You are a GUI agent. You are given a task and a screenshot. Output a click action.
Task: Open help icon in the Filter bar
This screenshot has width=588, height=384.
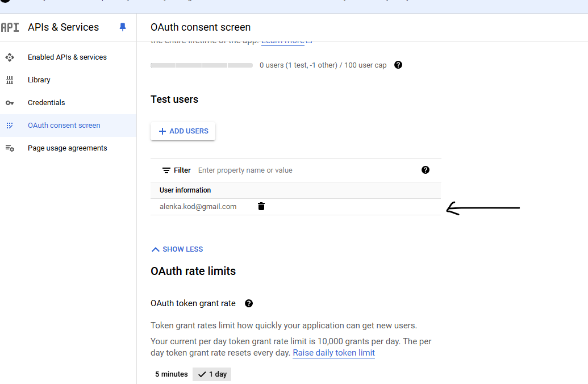point(426,170)
